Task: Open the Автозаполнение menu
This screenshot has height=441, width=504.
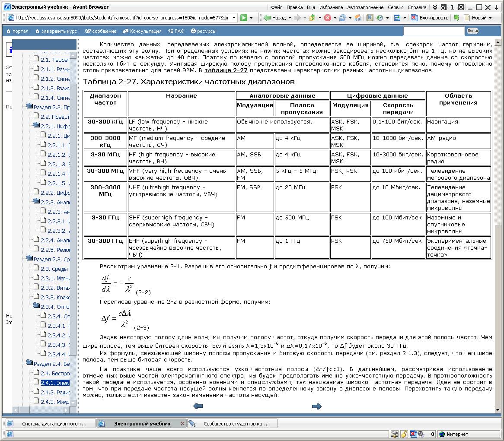Action: 365,7
